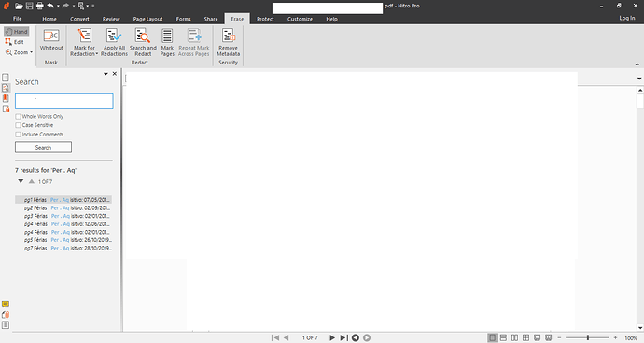
Task: Click the Log In link
Action: (x=627, y=18)
